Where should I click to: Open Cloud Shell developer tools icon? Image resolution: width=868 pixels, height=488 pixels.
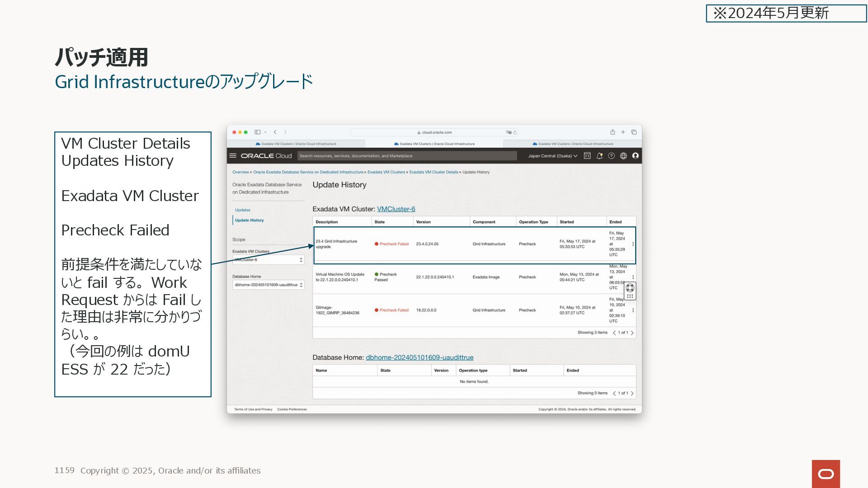click(x=587, y=155)
